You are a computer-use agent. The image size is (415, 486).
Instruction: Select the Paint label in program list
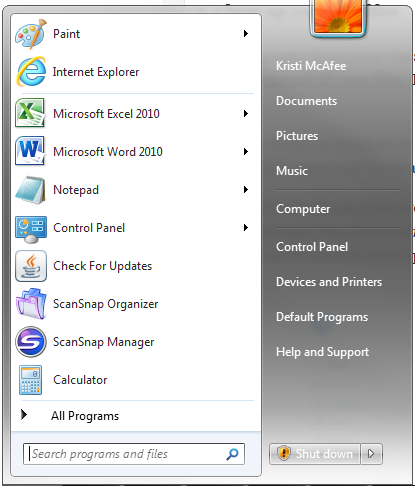tap(67, 34)
